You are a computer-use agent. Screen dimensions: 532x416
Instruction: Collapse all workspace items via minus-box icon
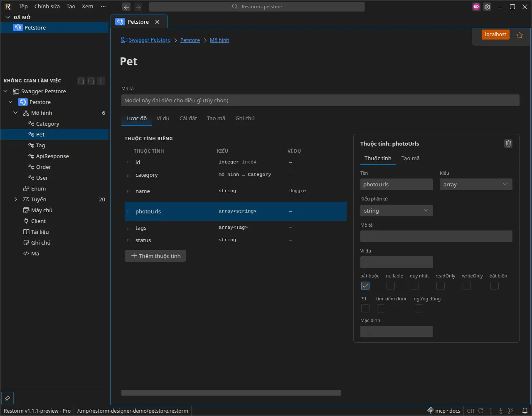[x=81, y=81]
